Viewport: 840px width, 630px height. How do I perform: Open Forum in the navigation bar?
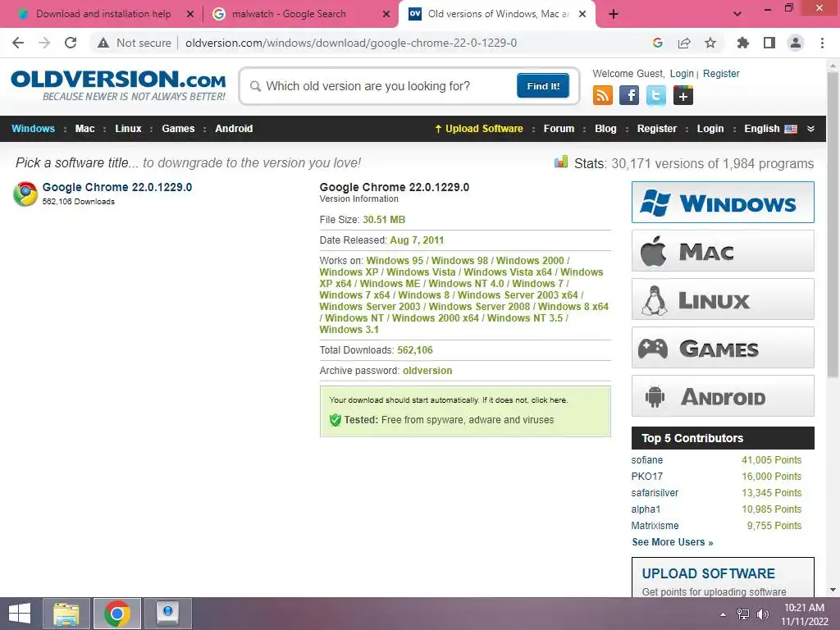click(x=559, y=129)
